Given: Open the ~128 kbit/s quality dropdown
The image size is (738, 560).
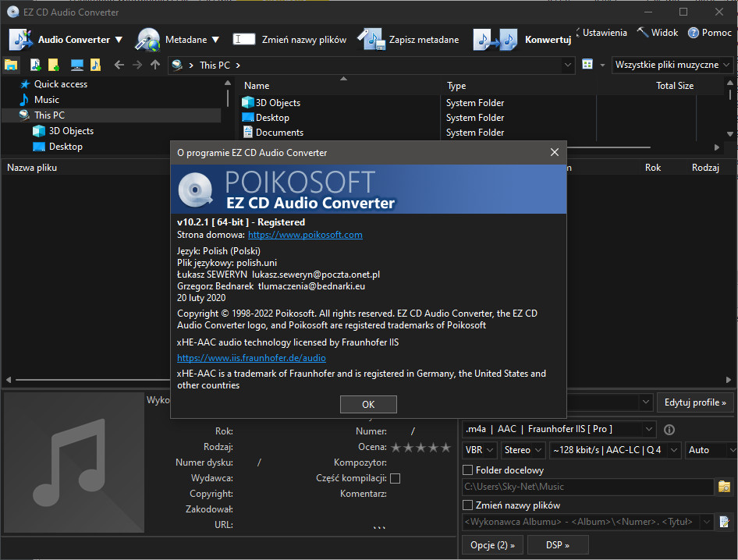Looking at the screenshot, I should 616,450.
